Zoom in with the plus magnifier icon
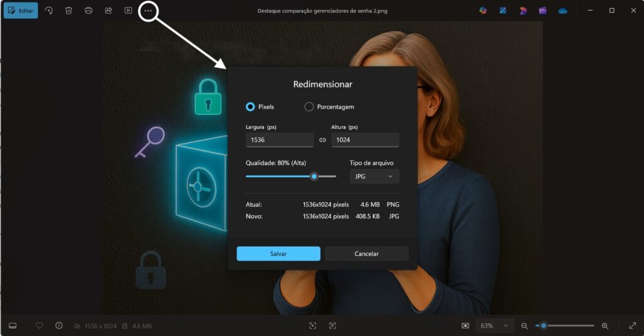 [605, 326]
